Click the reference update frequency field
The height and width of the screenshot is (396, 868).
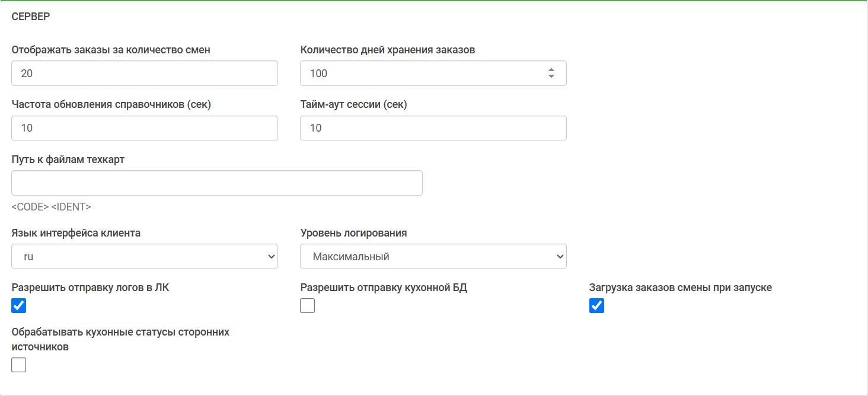[144, 128]
